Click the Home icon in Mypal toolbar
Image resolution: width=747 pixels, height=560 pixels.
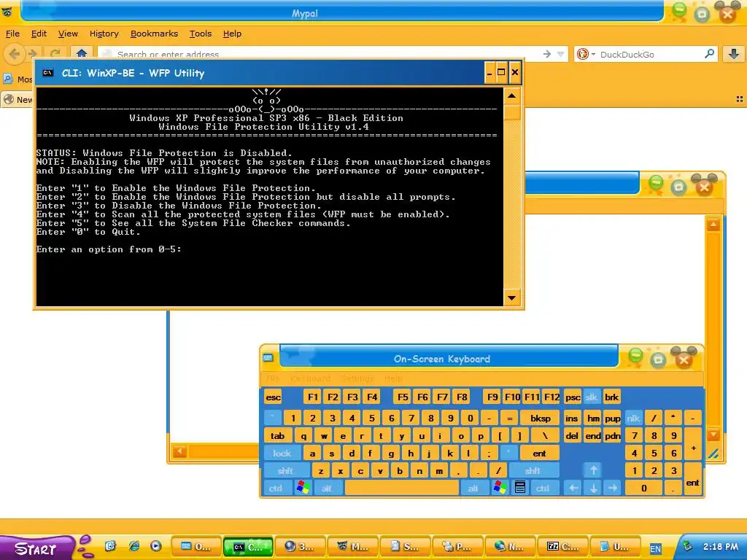(82, 53)
